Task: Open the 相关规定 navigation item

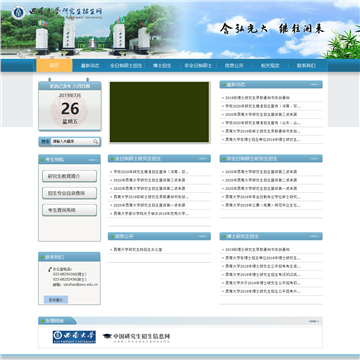Action: [x=270, y=66]
